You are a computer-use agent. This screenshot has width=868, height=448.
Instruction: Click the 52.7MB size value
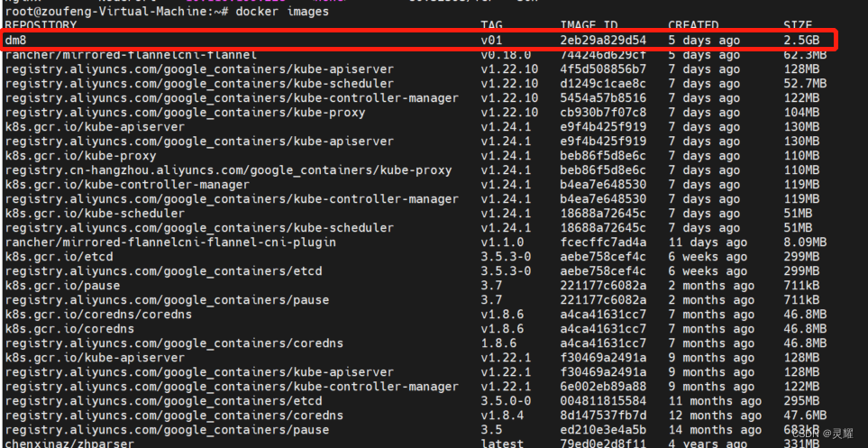coord(805,84)
